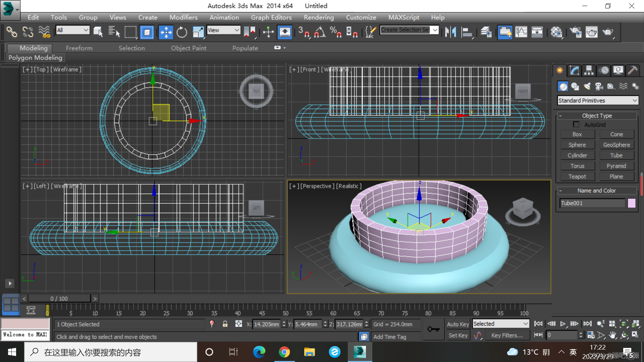Open the Modify command panel tab

coord(574,70)
